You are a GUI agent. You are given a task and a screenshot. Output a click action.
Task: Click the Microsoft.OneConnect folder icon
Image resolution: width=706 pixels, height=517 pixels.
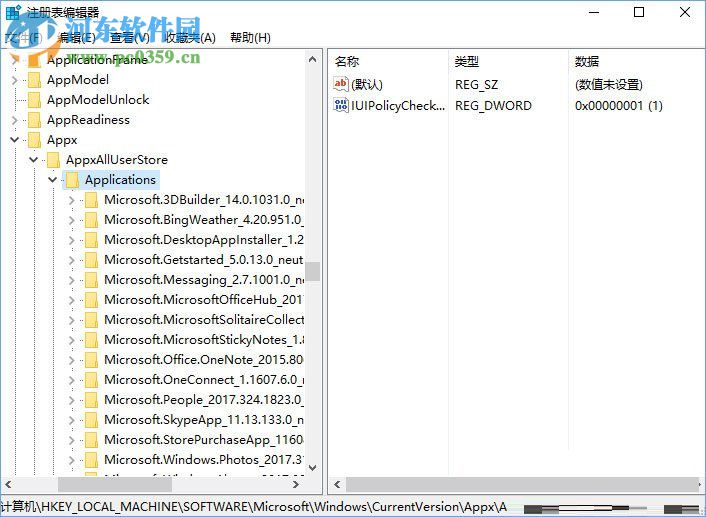pos(91,380)
